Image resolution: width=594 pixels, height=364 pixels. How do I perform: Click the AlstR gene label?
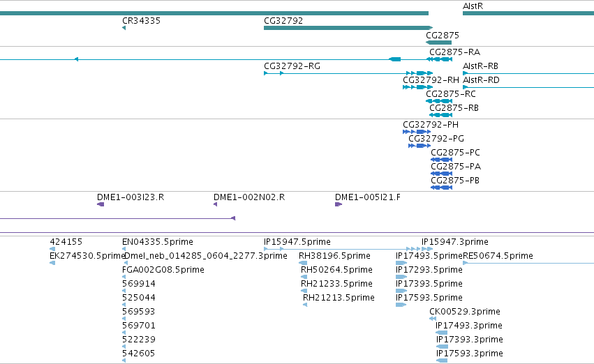[x=473, y=6]
